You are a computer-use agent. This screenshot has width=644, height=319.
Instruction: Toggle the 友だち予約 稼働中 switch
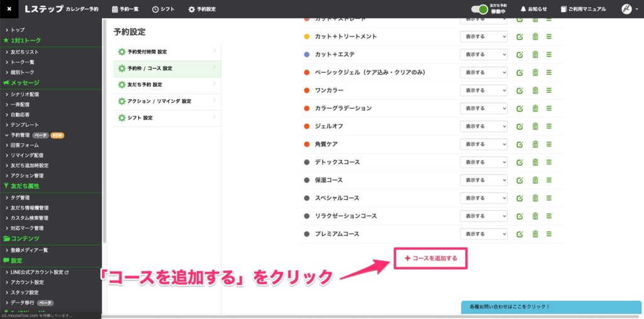coord(482,9)
